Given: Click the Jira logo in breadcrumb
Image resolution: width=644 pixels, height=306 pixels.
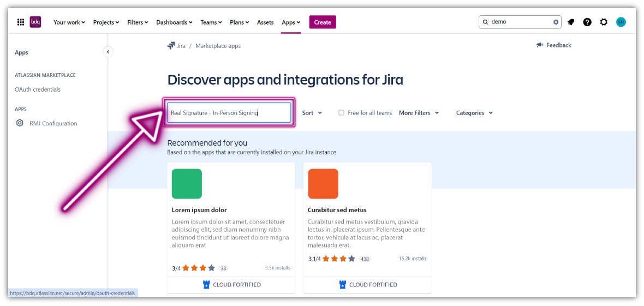Looking at the screenshot, I should (x=171, y=46).
